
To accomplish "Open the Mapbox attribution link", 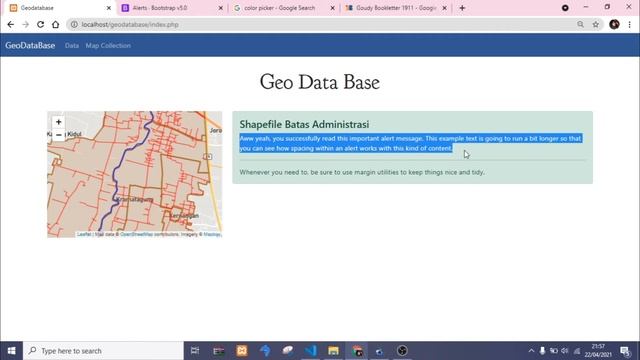I will pos(212,234).
